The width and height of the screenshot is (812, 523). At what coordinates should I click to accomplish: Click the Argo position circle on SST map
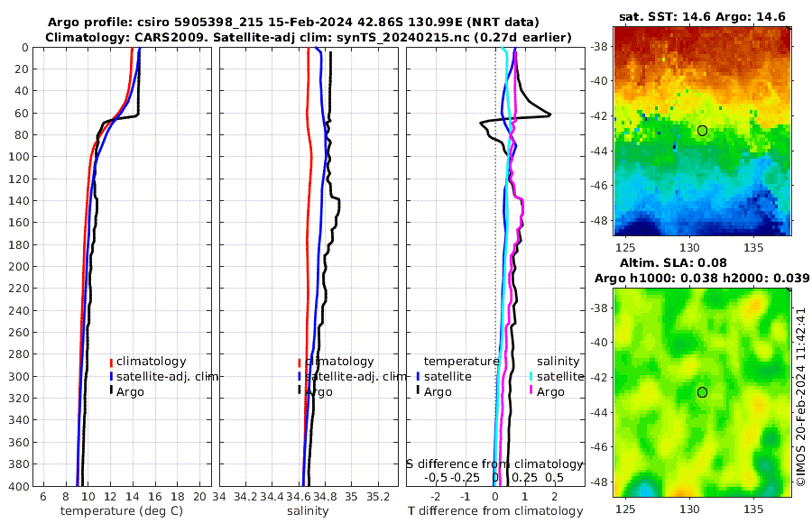coord(702,131)
